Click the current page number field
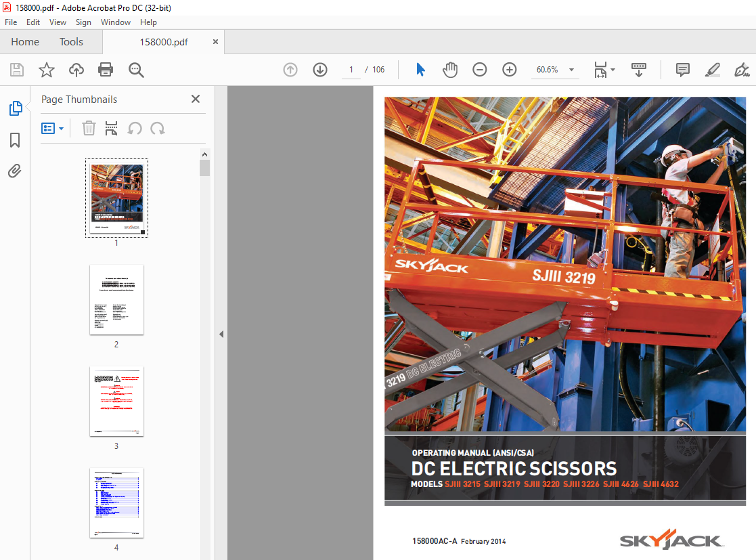Image resolution: width=756 pixels, height=560 pixels. click(x=351, y=70)
